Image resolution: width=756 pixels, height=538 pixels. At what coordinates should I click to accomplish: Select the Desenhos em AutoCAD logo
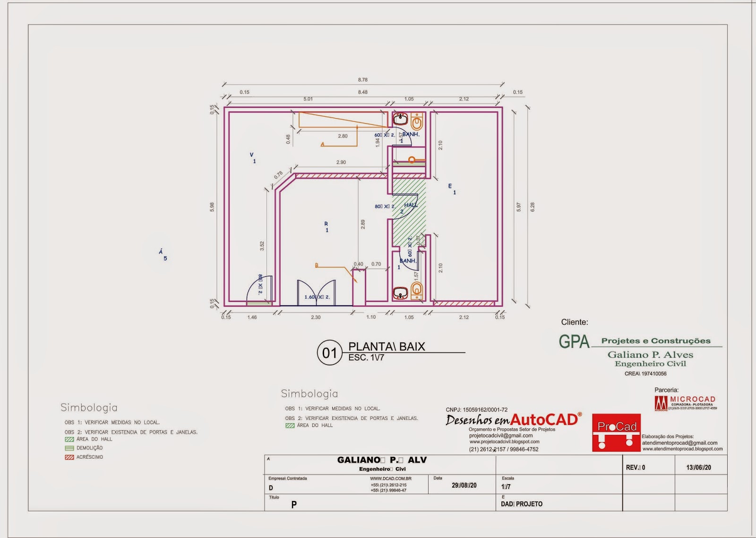513,418
